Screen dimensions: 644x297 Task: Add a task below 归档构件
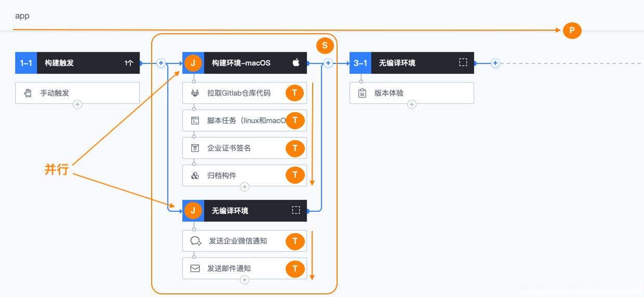[x=245, y=187]
